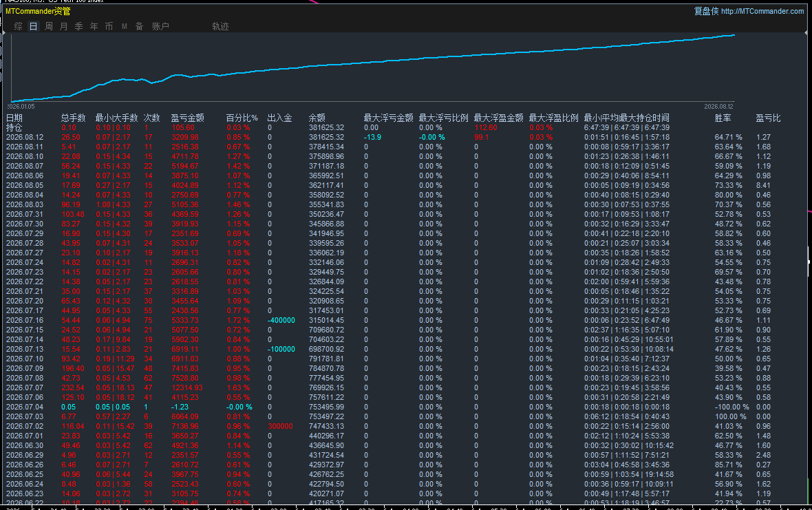Screen dimensions: 812x510
Task: Select the 2026.06.30 date row
Action: 25,445
